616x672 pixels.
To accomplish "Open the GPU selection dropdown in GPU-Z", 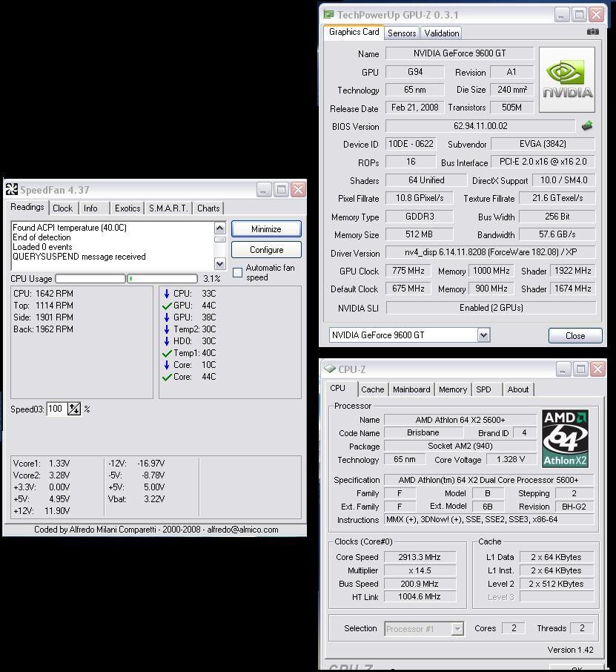I will point(483,335).
